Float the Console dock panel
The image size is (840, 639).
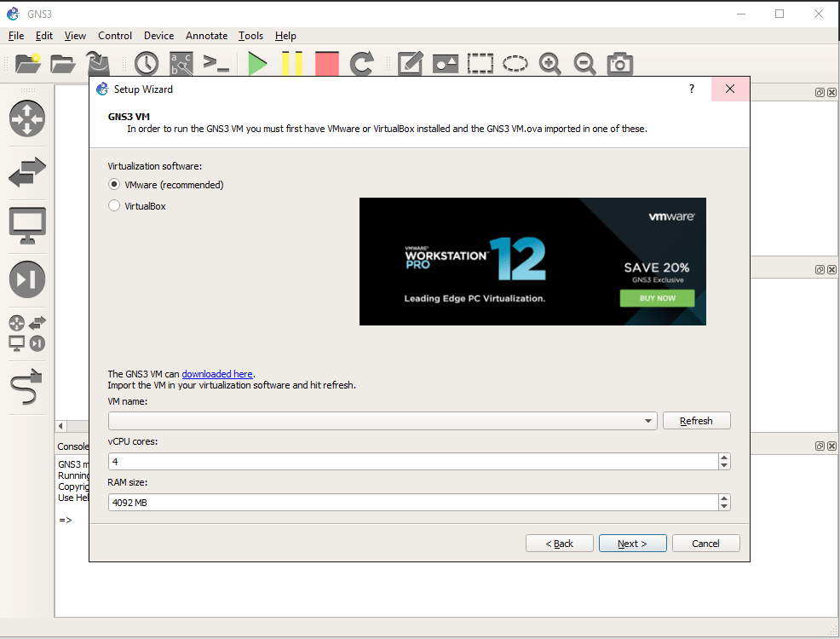click(820, 446)
